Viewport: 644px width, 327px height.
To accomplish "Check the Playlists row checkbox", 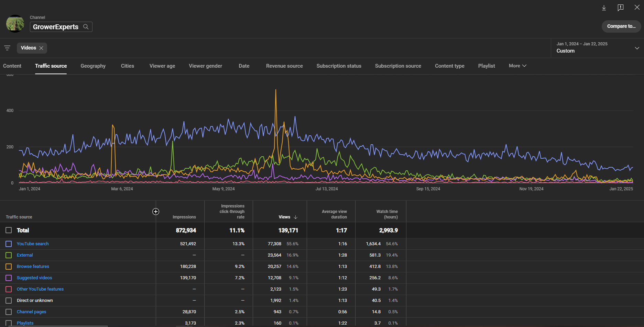I will pyautogui.click(x=9, y=323).
